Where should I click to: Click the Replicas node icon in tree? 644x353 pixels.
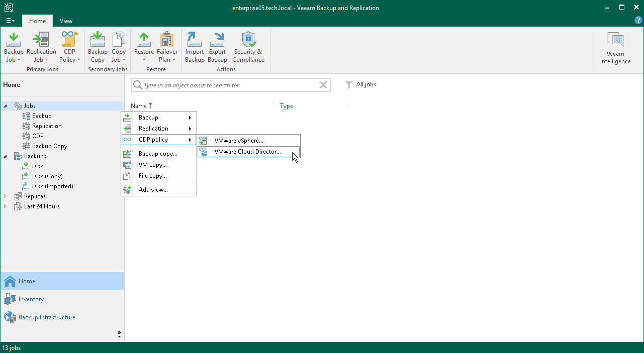click(x=18, y=196)
